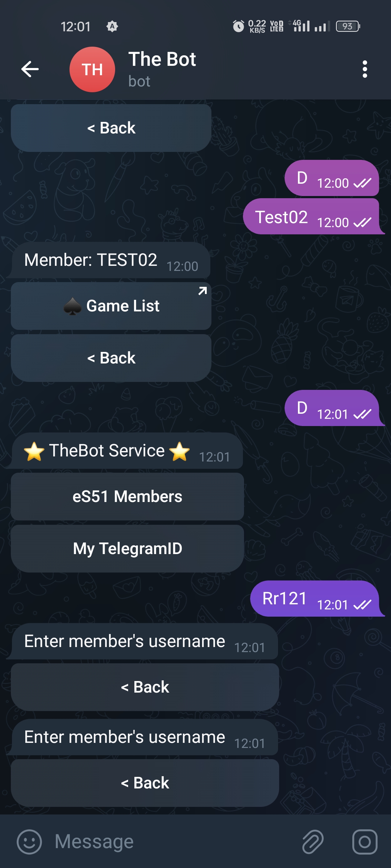This screenshot has width=391, height=868.
Task: Tap the red TH bot avatar
Action: (92, 69)
